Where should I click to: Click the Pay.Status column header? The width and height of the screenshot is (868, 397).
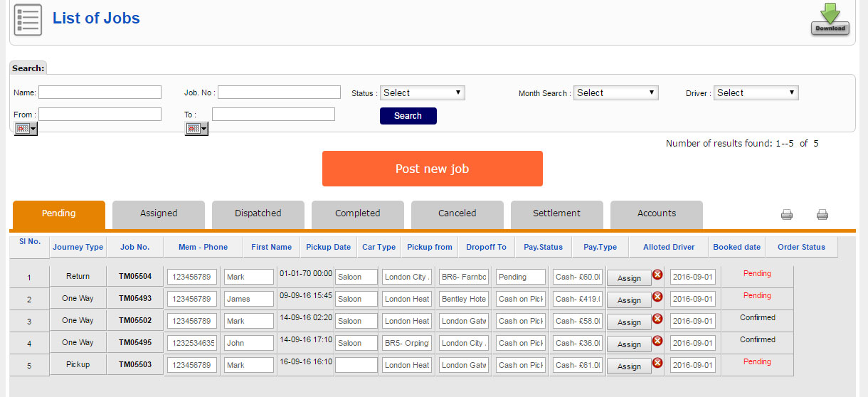pyautogui.click(x=544, y=248)
